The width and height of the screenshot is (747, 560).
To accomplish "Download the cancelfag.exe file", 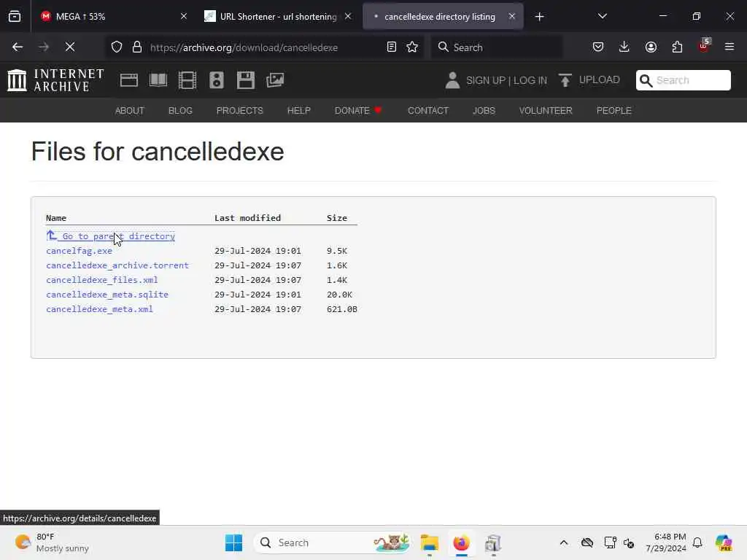I will tap(79, 251).
